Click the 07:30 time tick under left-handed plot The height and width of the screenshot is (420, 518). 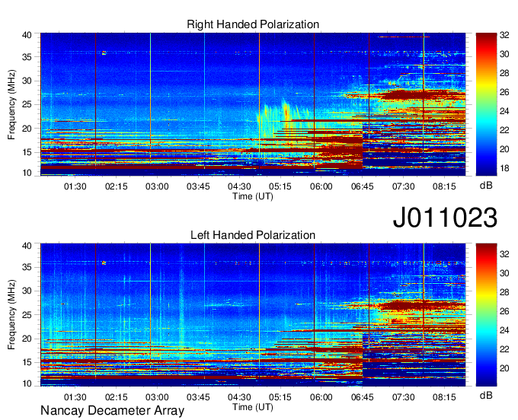(404, 397)
